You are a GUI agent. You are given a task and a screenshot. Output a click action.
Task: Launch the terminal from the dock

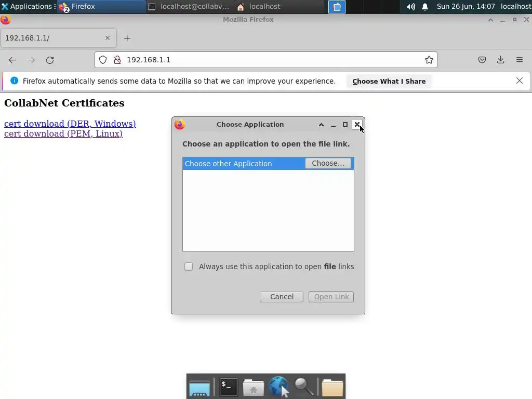pos(228,387)
